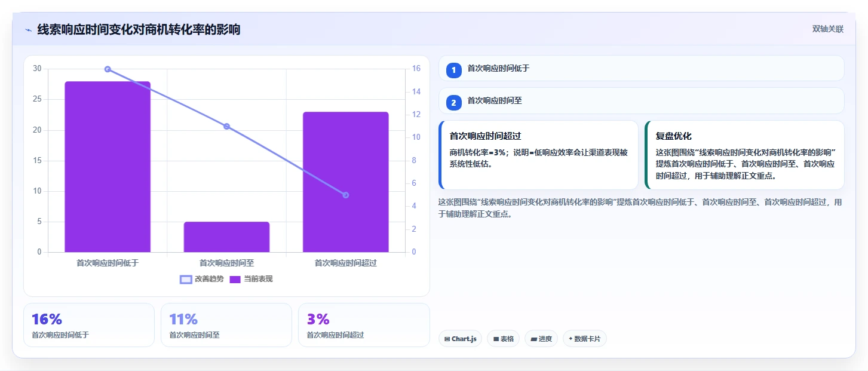Click the lowest line point near value 5

click(346, 195)
